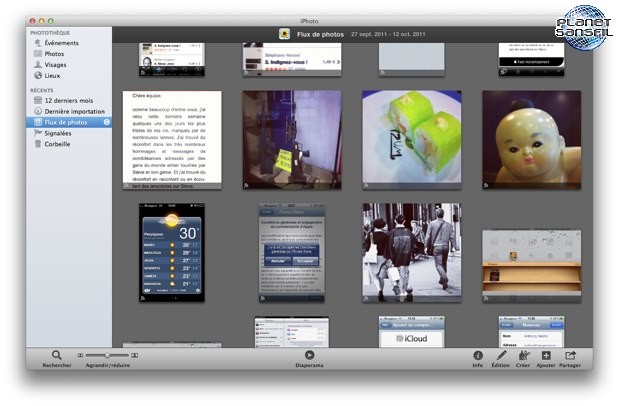619x406 pixels.
Task: Click the Lieux globe icon
Action: pyautogui.click(x=38, y=75)
